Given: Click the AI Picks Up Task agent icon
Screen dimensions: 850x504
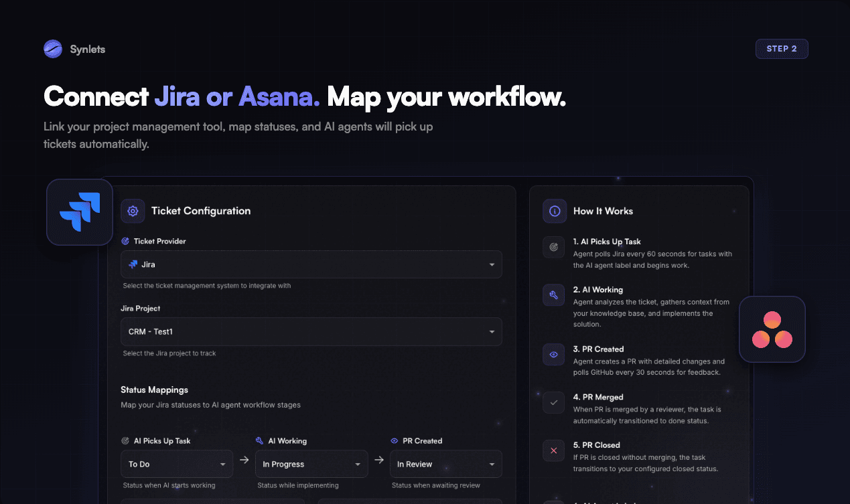Looking at the screenshot, I should click(553, 247).
